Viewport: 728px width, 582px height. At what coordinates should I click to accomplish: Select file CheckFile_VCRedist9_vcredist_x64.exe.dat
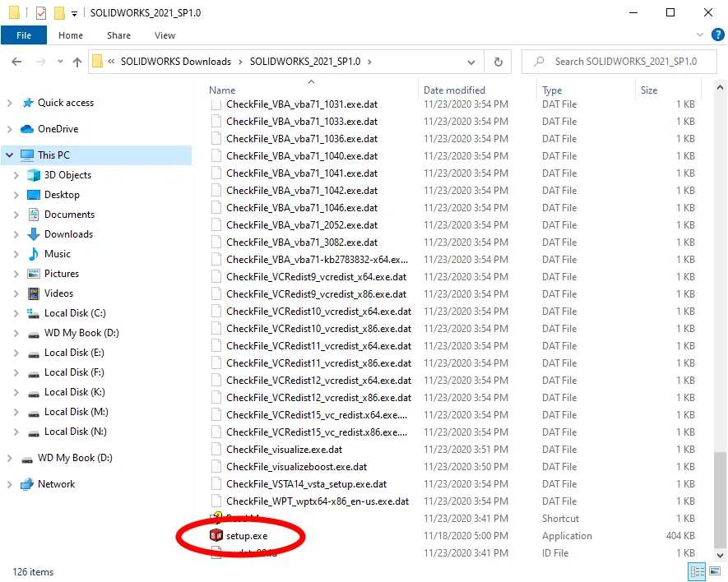point(316,277)
